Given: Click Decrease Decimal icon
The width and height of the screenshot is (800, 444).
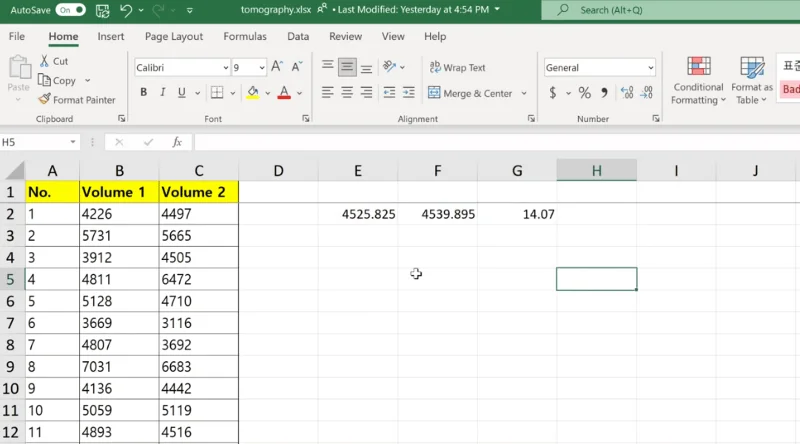Looking at the screenshot, I should point(646,92).
